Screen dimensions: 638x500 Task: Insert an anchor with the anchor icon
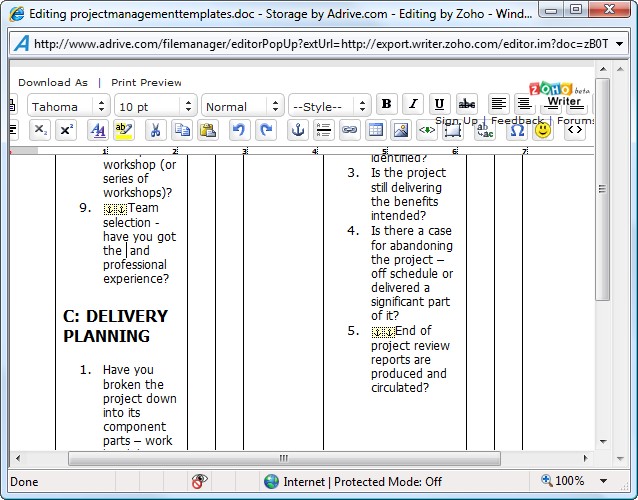tap(298, 130)
